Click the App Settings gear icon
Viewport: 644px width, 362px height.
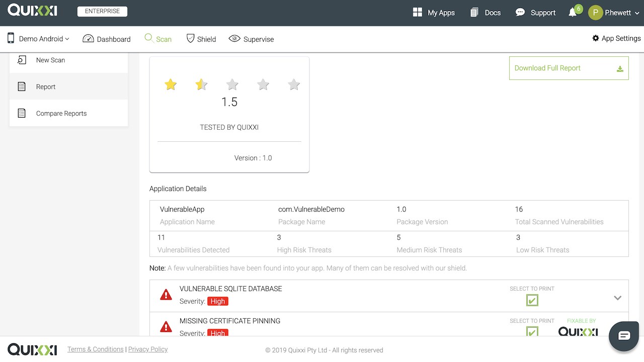point(596,38)
